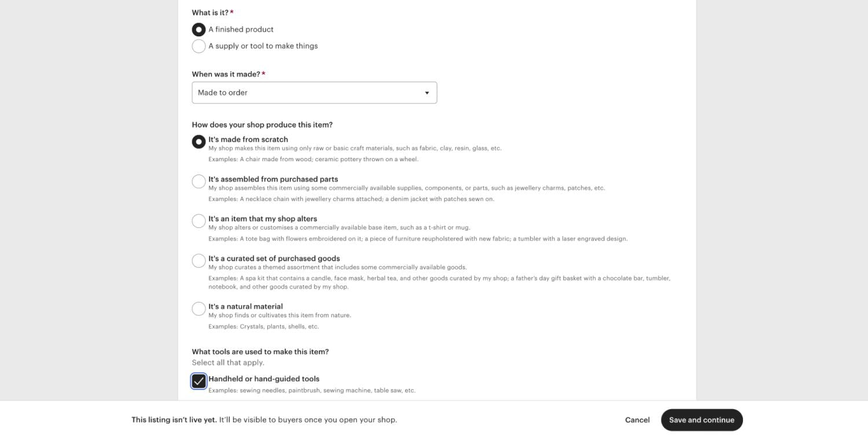Screen dimensions: 868x437
Task: Select 'It's made from scratch' radio circle
Action: pyautogui.click(x=198, y=142)
